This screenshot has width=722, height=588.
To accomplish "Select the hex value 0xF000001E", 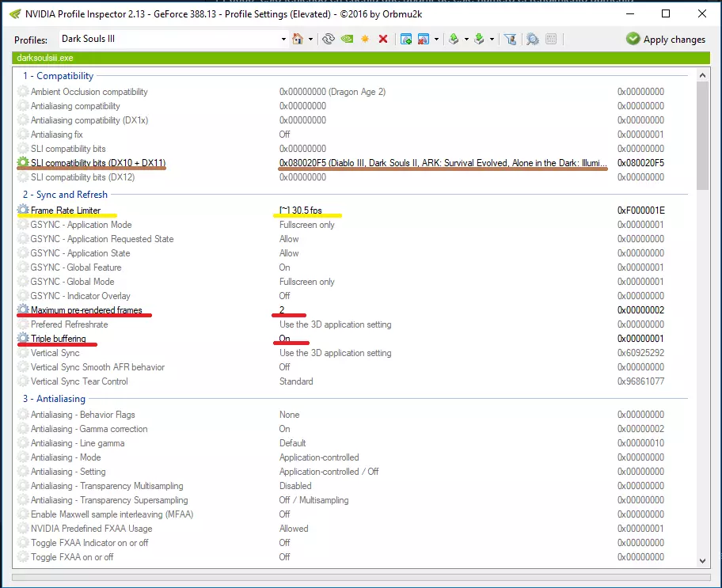I will pyautogui.click(x=641, y=211).
